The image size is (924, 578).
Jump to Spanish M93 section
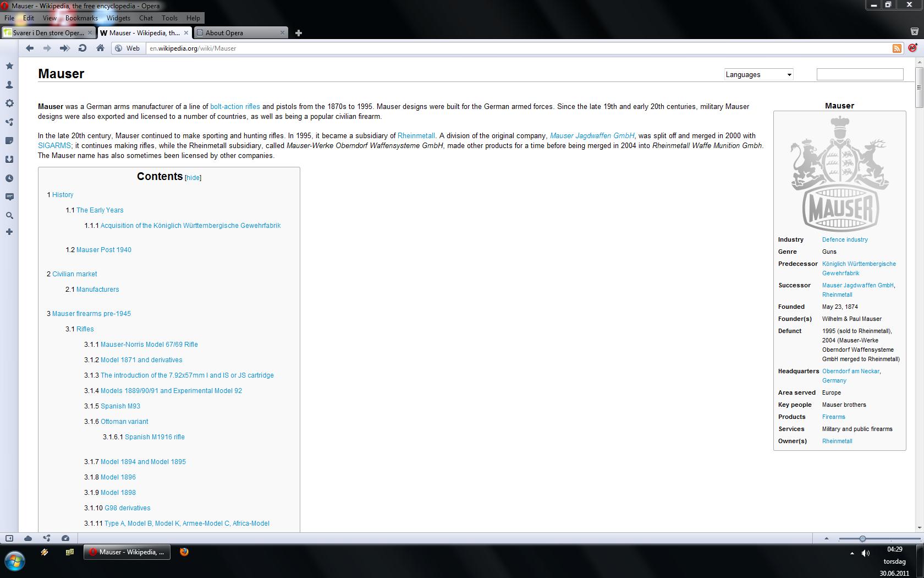tap(120, 406)
